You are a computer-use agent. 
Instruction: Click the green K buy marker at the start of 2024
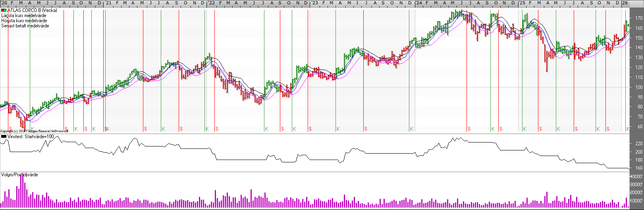pyautogui.click(x=411, y=129)
